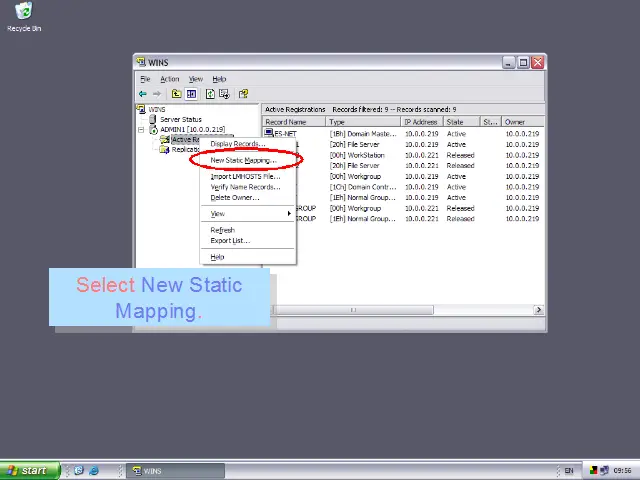Viewport: 640px width, 480px height.
Task: Choose Display Records in context menu
Action: point(248,144)
